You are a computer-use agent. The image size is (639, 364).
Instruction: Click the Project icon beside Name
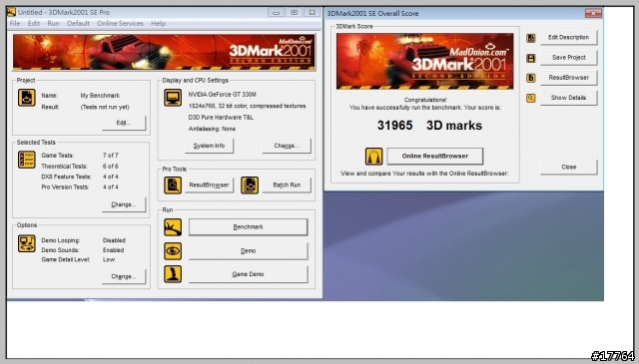[x=27, y=98]
